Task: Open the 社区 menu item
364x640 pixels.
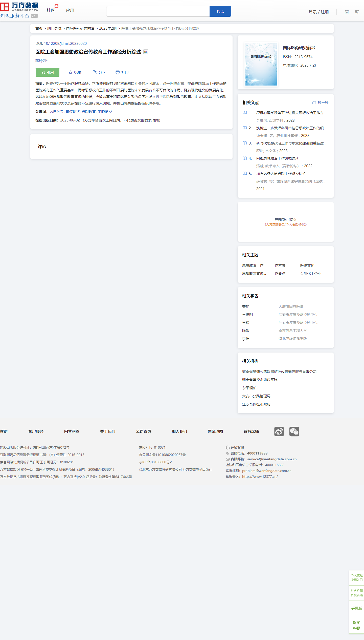Action: point(51,10)
